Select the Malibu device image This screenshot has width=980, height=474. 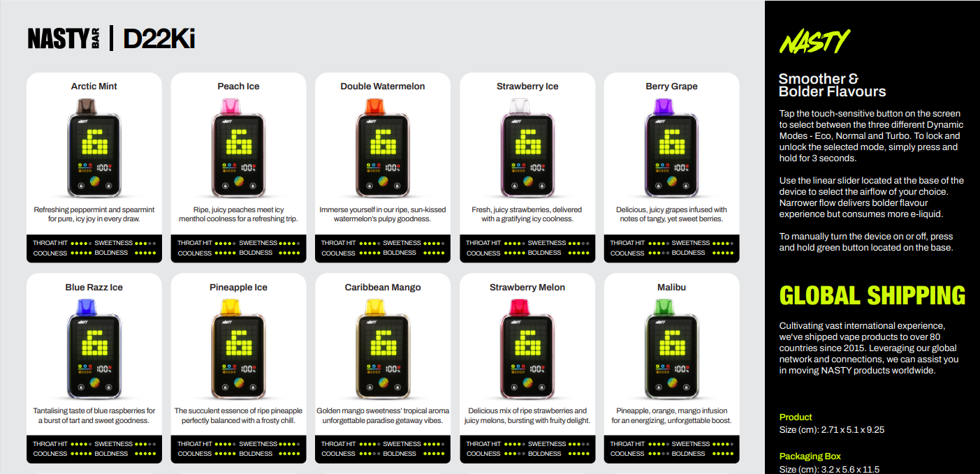671,349
